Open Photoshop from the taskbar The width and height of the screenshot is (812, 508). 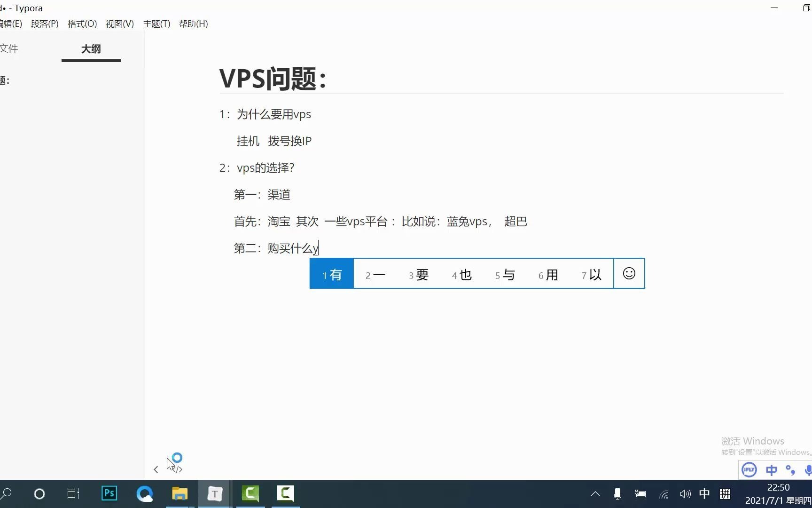pyautogui.click(x=109, y=493)
